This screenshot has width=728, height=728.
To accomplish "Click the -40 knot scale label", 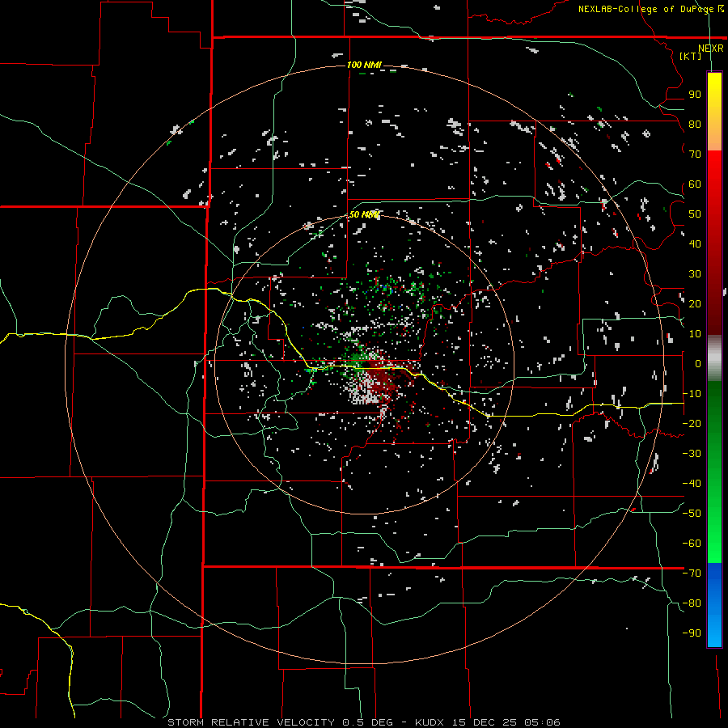I will click(692, 484).
